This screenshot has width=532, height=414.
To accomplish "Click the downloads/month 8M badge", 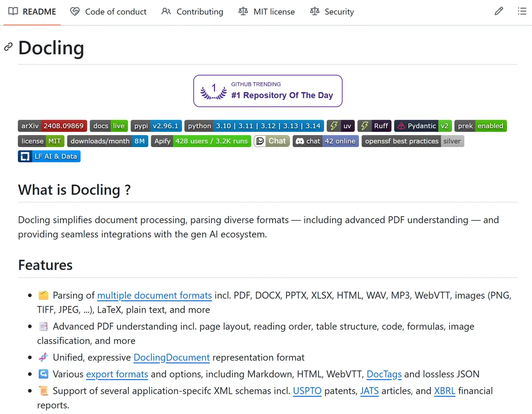I will click(108, 141).
